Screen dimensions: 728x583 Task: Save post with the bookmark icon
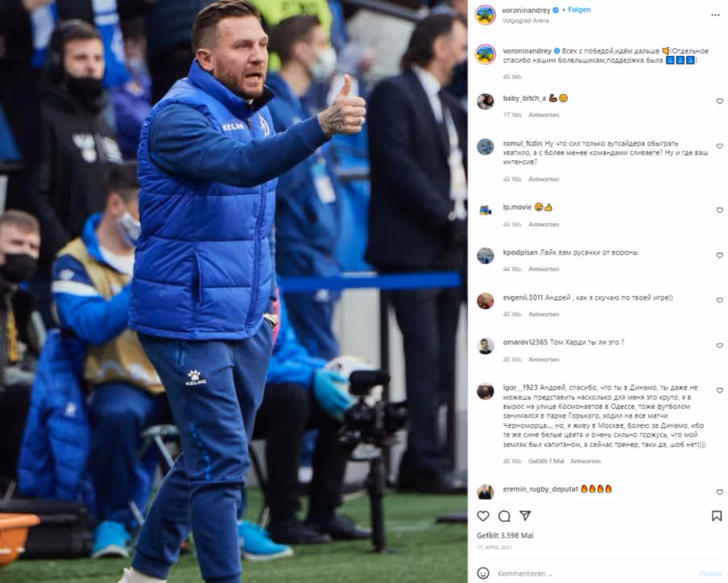[717, 516]
